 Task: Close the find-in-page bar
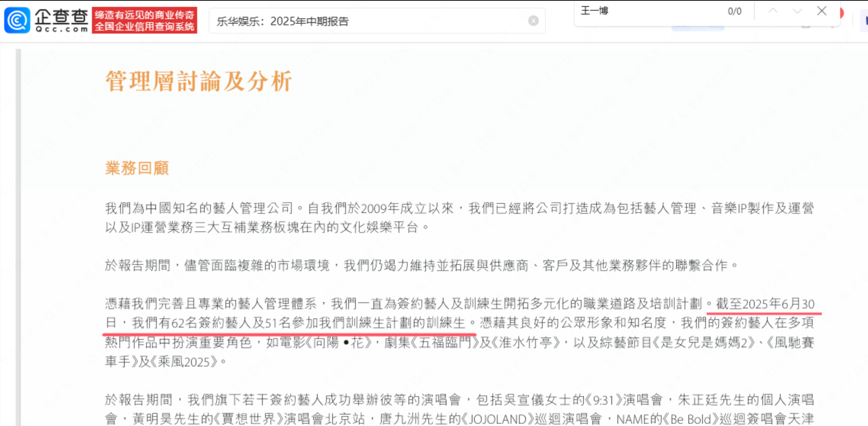pos(822,11)
